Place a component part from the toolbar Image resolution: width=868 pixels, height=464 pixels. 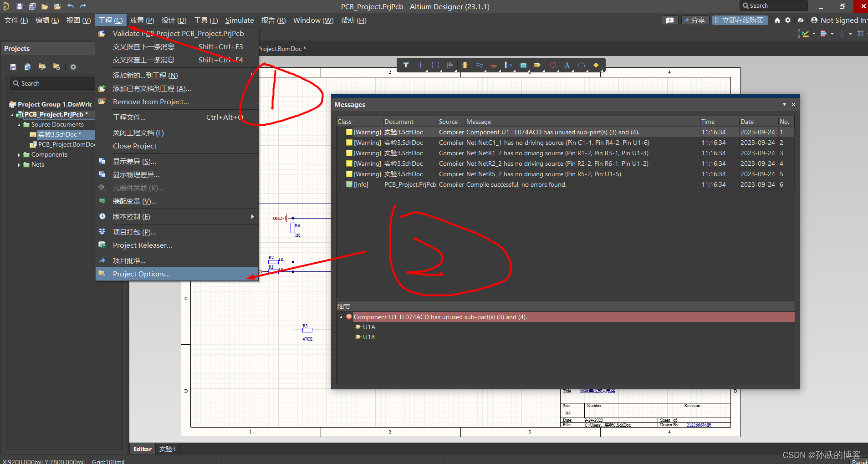[x=465, y=65]
